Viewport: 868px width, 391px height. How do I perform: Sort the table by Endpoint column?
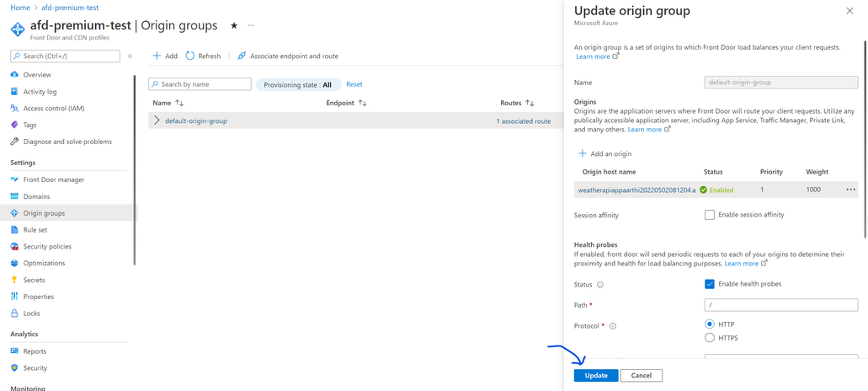tap(347, 103)
